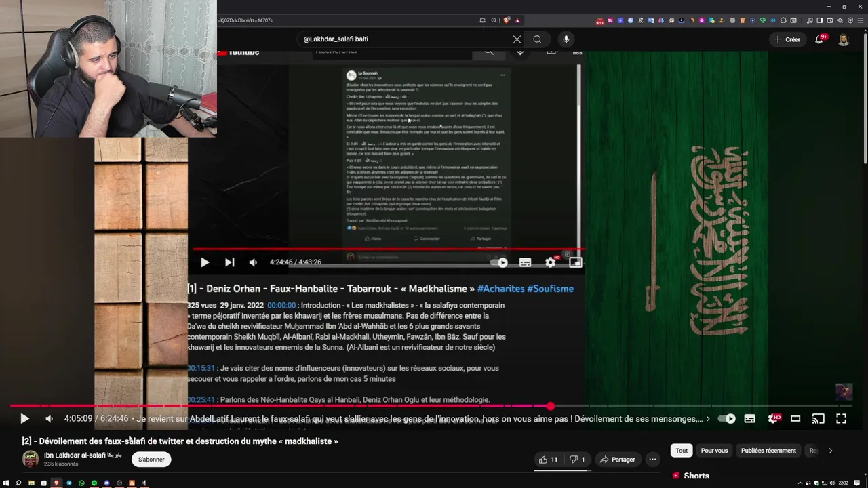This screenshot has height=488, width=868.
Task: Click inner player red progress bar
Action: coord(388,249)
